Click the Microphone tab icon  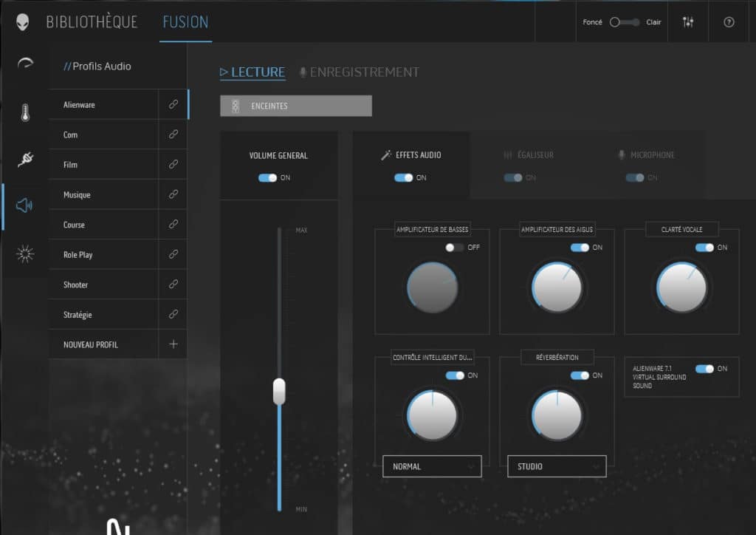[622, 155]
